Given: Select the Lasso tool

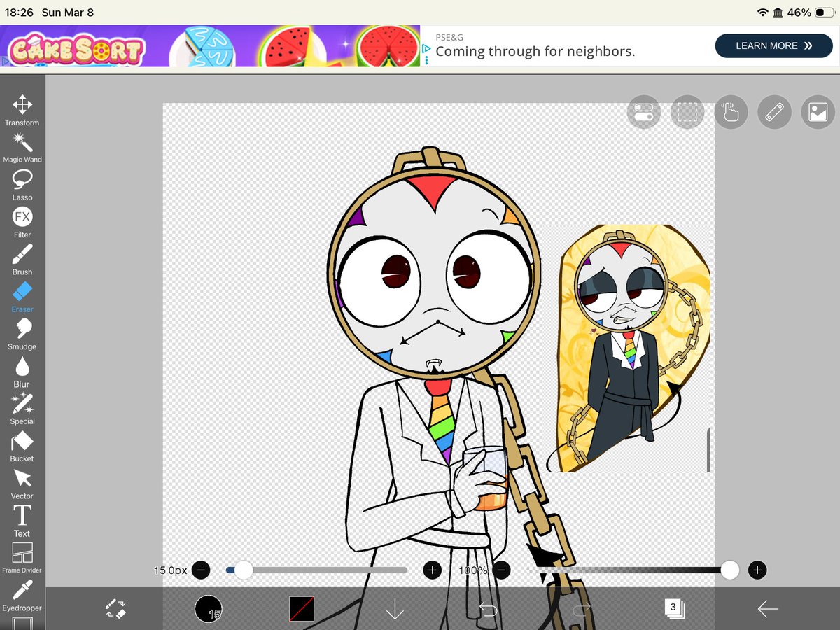Looking at the screenshot, I should click(x=22, y=185).
